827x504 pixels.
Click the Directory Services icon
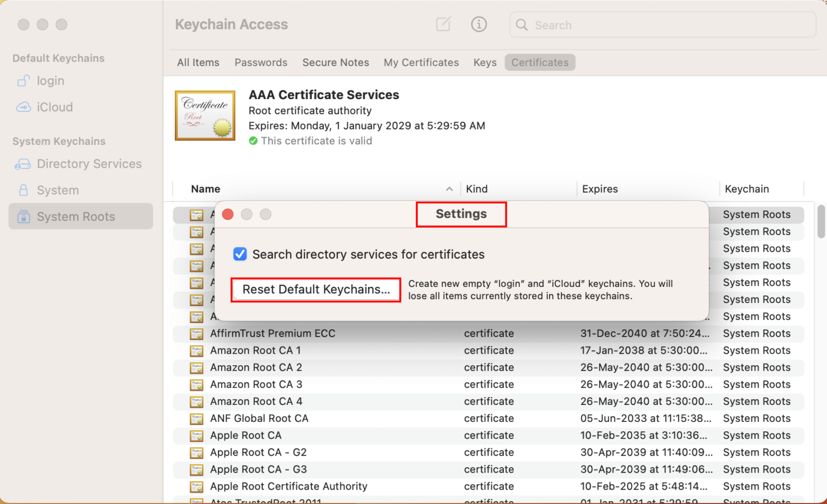click(x=23, y=164)
